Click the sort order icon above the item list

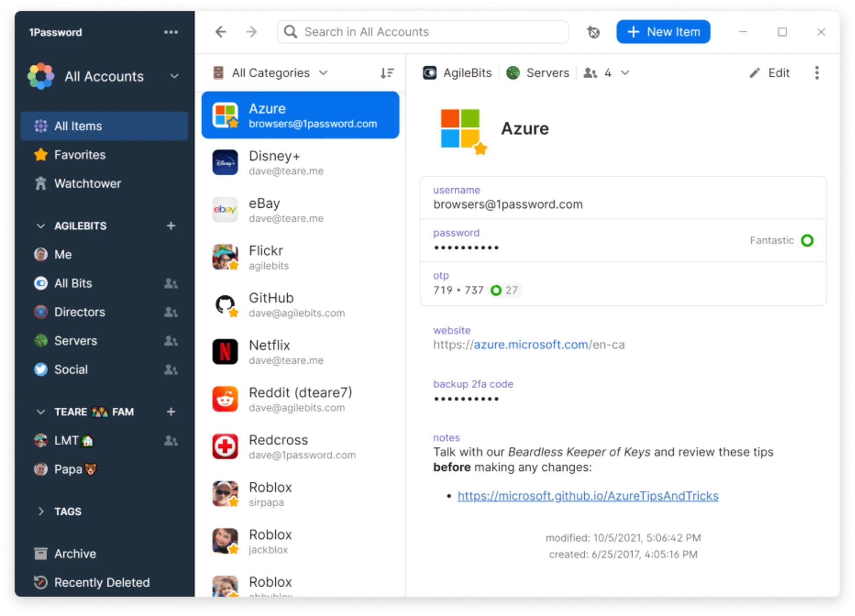point(387,73)
